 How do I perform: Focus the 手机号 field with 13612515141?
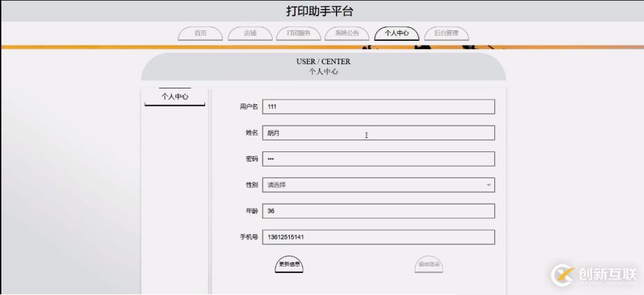tap(379, 237)
